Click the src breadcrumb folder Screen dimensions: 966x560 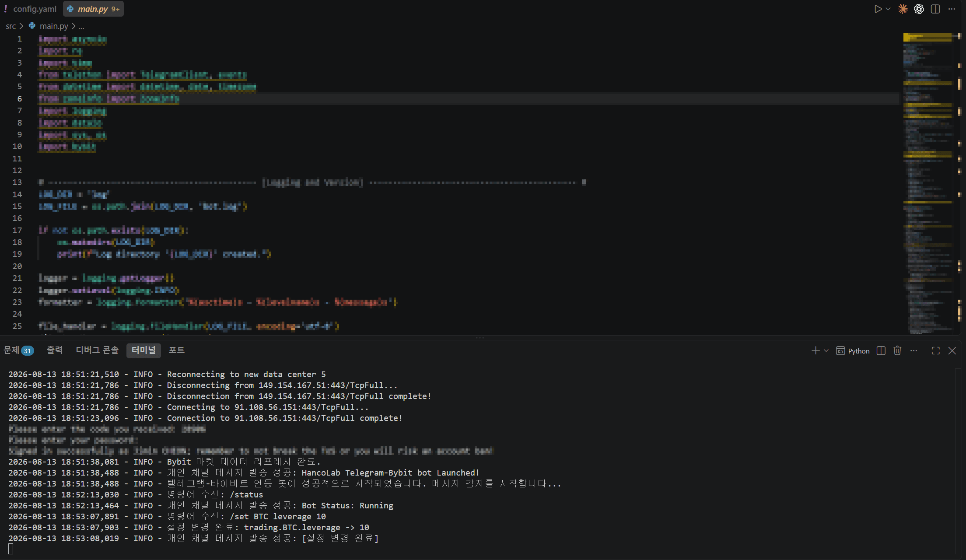11,26
